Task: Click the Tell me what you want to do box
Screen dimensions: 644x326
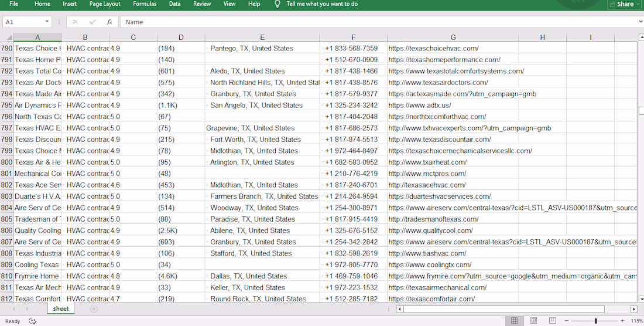Action: pyautogui.click(x=322, y=4)
